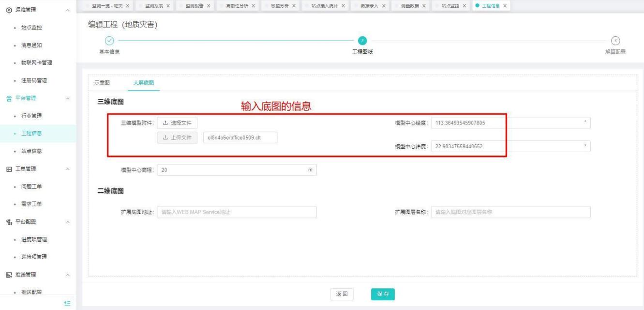
Task: Click step 3 解算配置 circle icon
Action: (615, 41)
